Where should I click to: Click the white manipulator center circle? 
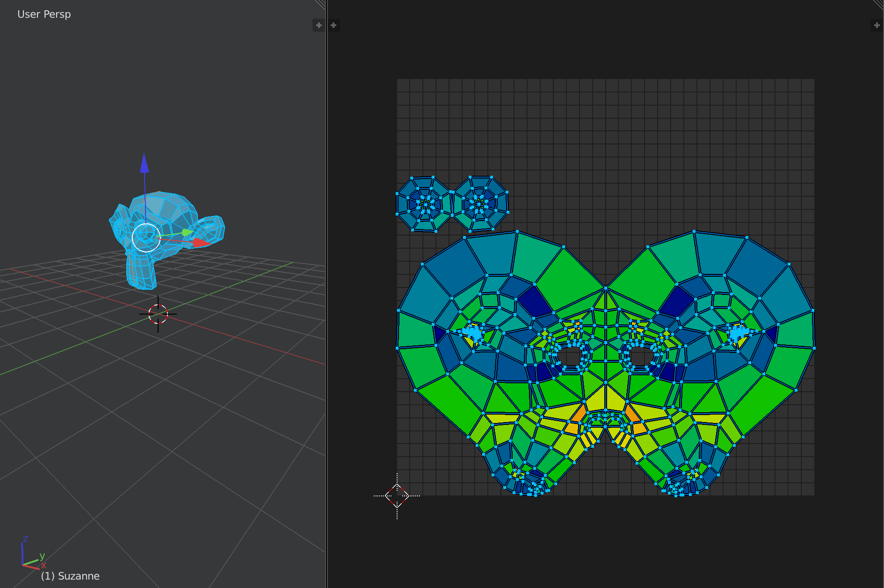pyautogui.click(x=146, y=238)
